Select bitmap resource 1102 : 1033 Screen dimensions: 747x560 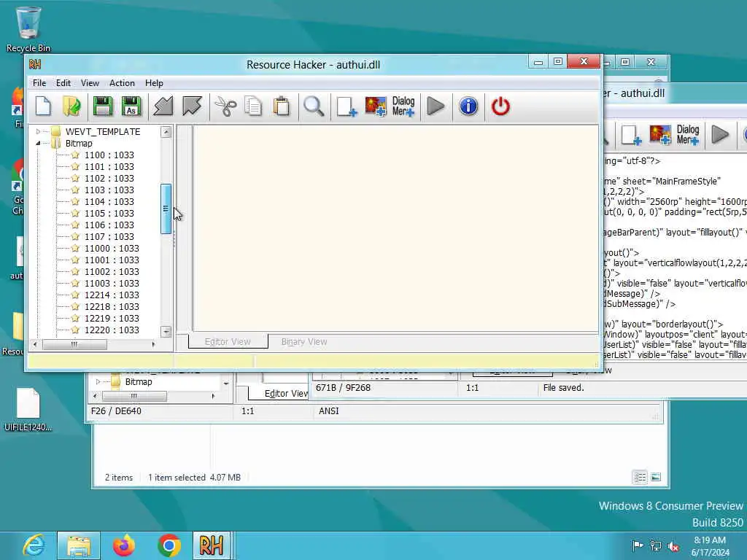click(x=109, y=178)
